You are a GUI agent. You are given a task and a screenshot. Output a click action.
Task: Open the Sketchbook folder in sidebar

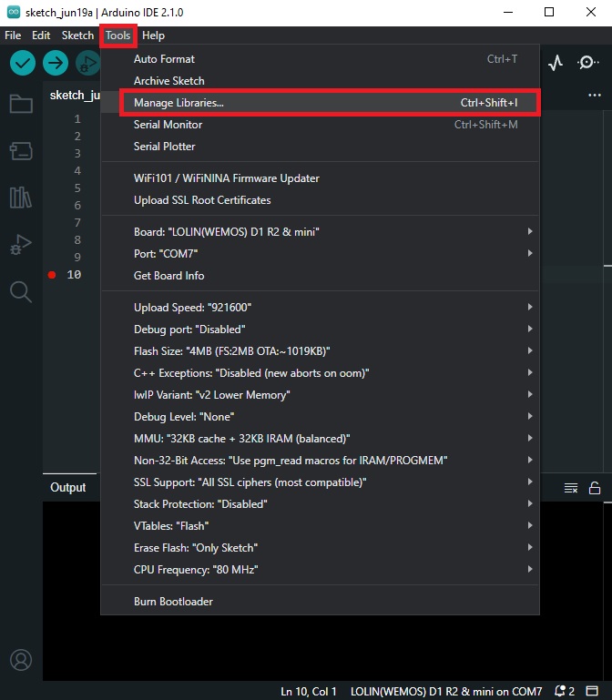pyautogui.click(x=20, y=104)
